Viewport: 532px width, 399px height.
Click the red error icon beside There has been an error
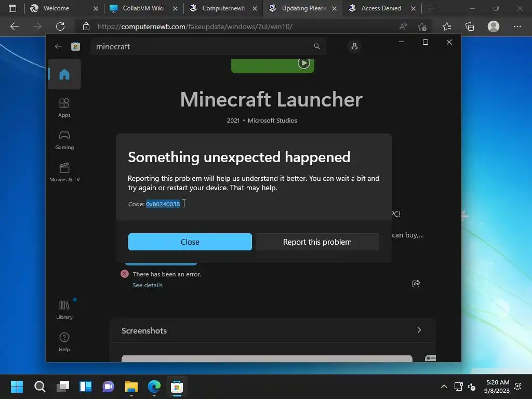(125, 274)
